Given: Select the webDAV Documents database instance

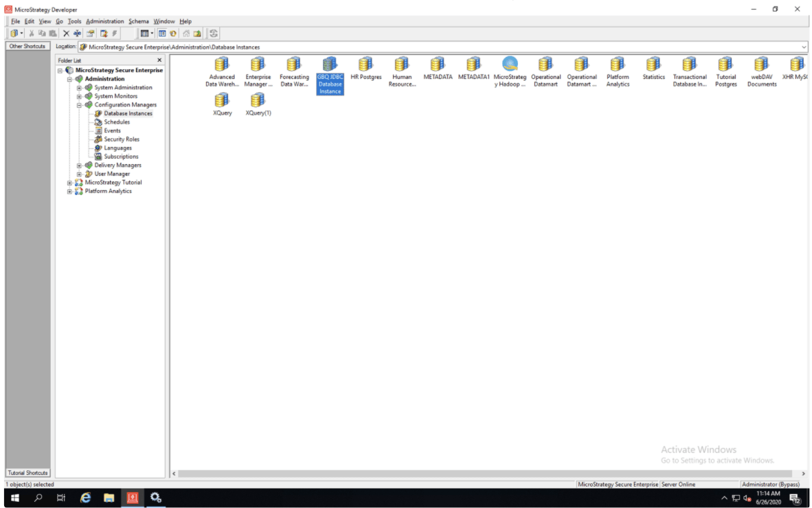Looking at the screenshot, I should (x=761, y=65).
